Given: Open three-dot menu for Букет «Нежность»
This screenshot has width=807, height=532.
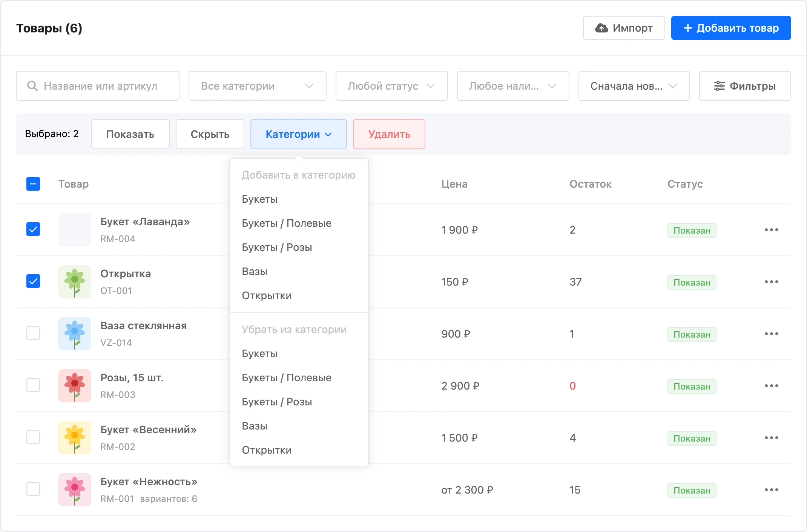Looking at the screenshot, I should [771, 490].
